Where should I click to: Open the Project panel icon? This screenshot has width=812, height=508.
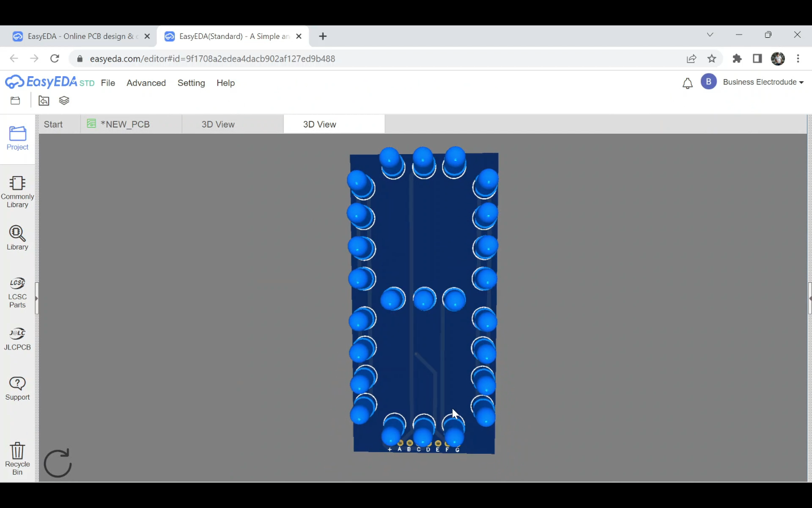[x=17, y=138]
